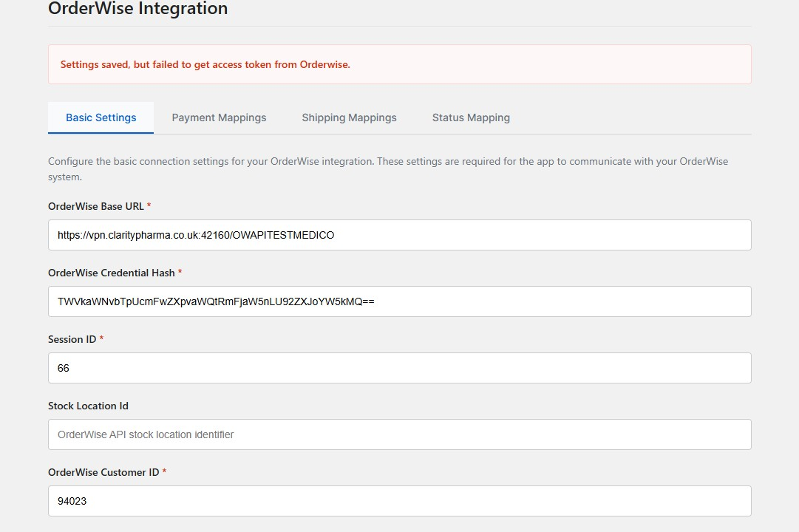Click the 'Session ID' label
This screenshot has height=532, width=799.
[72, 339]
